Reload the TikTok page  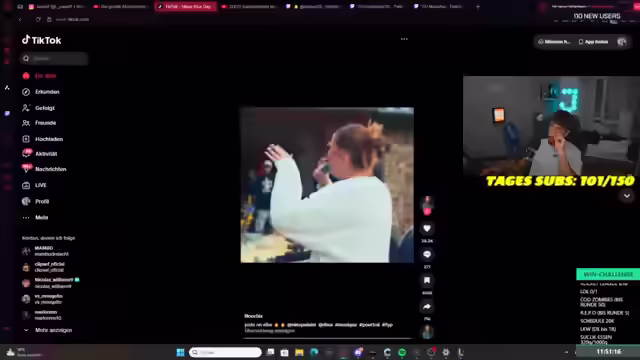38,20
